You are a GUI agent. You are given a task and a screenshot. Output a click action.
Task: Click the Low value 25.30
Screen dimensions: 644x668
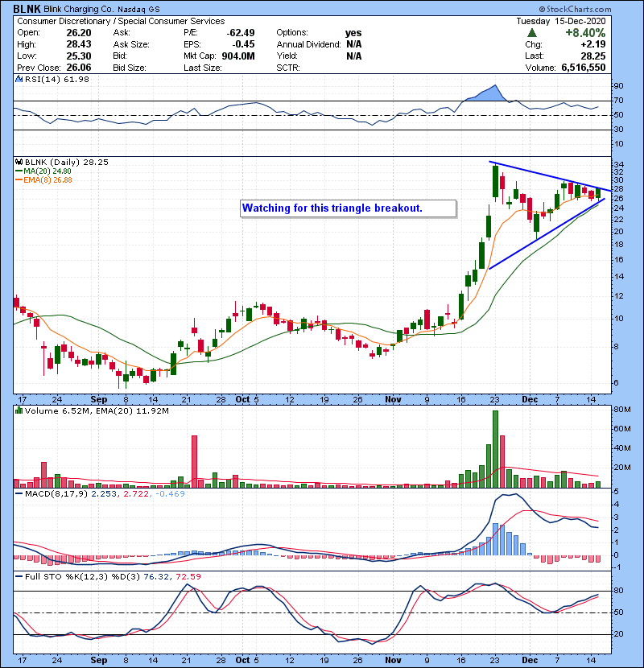[79, 56]
